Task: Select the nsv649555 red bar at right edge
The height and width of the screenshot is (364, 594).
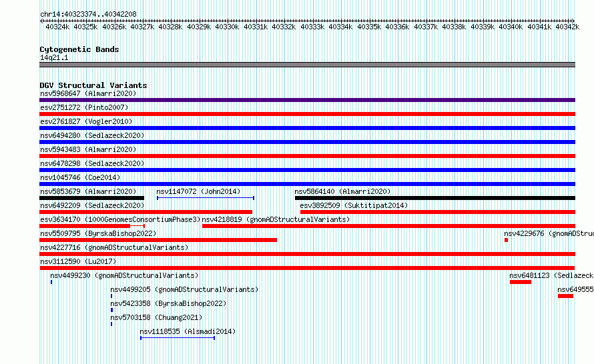Action: (x=565, y=296)
